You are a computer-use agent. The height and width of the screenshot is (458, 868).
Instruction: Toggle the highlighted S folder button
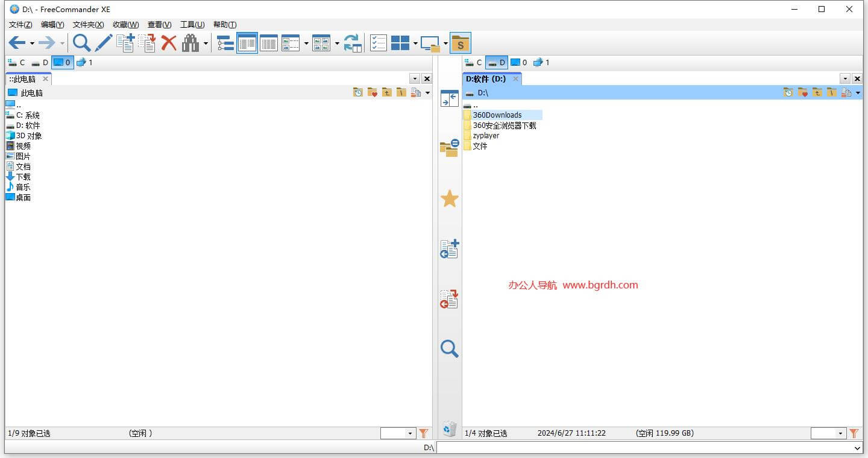pos(461,43)
